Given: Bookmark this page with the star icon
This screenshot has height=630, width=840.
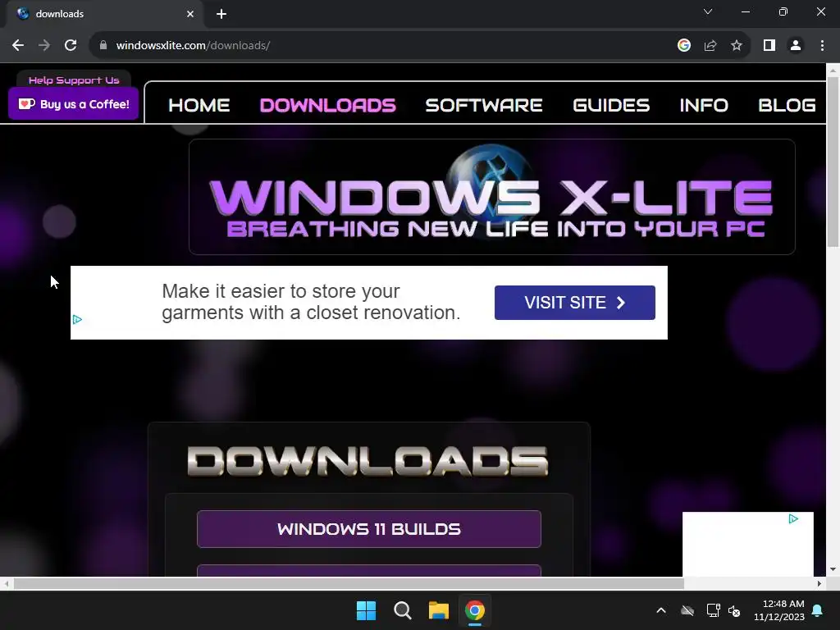Looking at the screenshot, I should click(737, 46).
